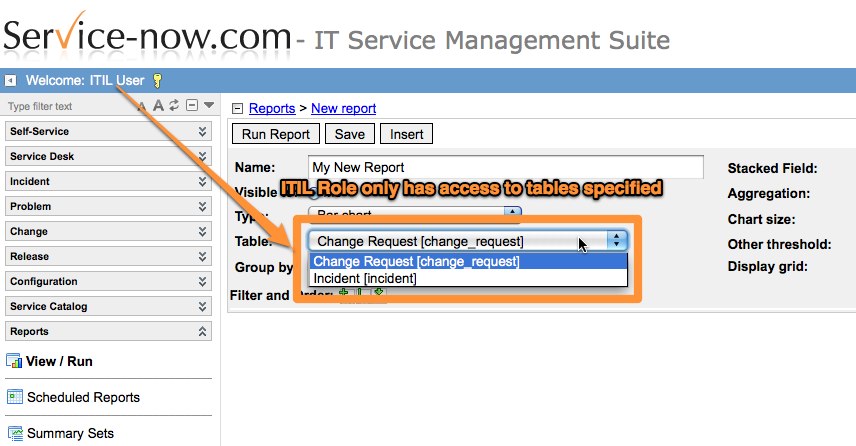Click the refresh navigator arrows icon

[x=174, y=106]
